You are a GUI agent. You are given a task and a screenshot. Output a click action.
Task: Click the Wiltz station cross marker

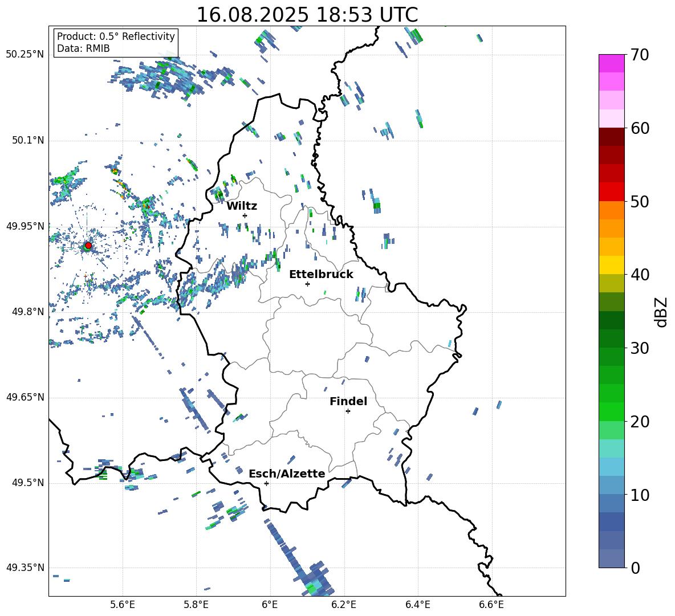click(245, 215)
